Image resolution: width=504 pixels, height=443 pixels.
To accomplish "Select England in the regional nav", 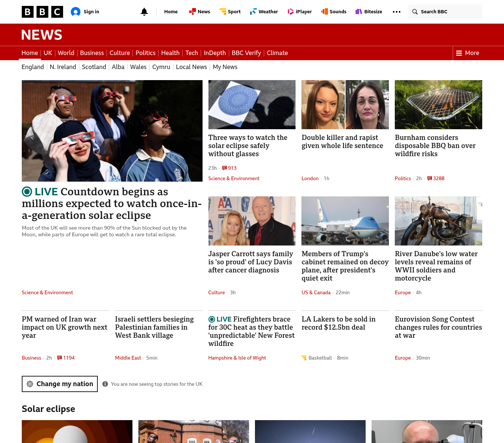I will (33, 67).
